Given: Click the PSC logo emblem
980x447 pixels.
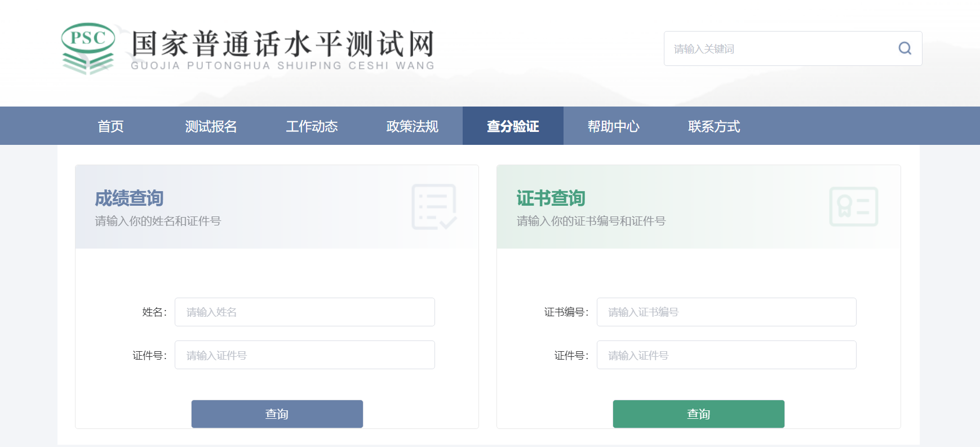Looking at the screenshot, I should pos(88,48).
